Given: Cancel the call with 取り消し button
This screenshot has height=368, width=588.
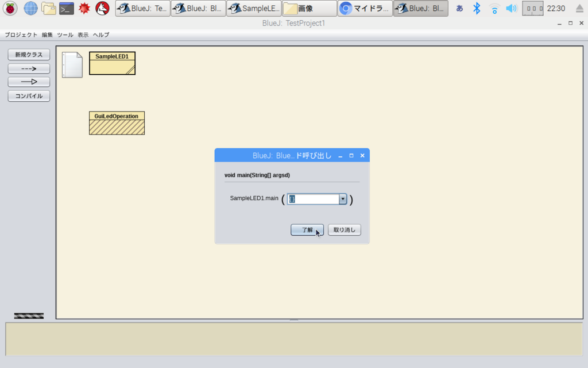Looking at the screenshot, I should coord(345,230).
